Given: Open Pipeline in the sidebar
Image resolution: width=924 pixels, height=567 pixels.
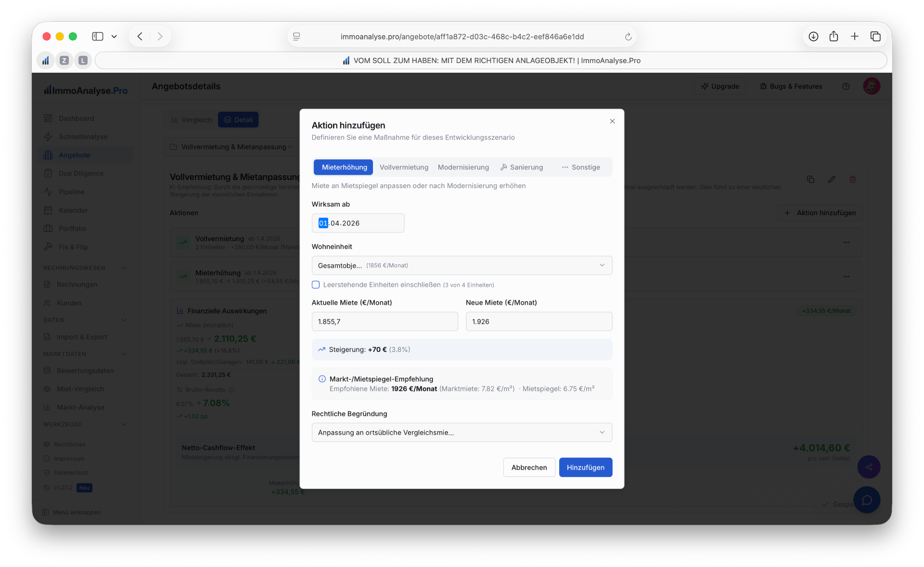Looking at the screenshot, I should click(86, 192).
